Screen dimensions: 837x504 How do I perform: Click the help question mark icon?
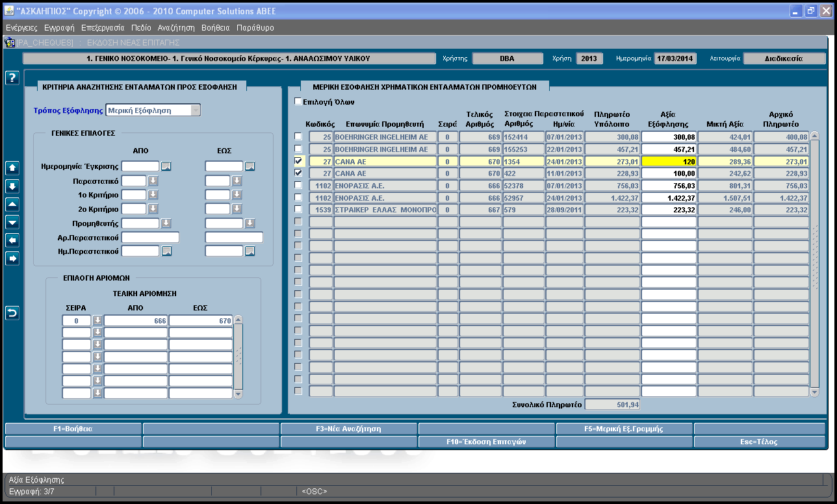(x=12, y=78)
